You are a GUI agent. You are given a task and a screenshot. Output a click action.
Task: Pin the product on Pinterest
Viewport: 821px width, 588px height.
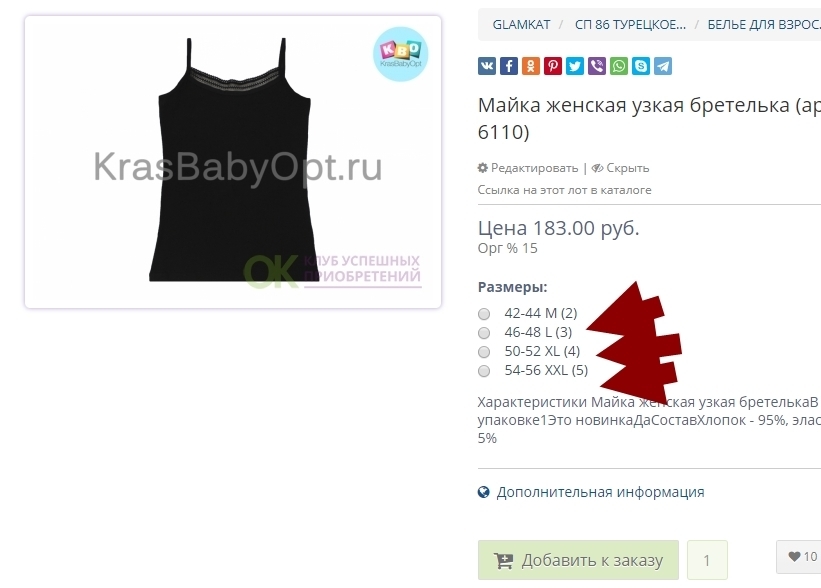tap(552, 66)
